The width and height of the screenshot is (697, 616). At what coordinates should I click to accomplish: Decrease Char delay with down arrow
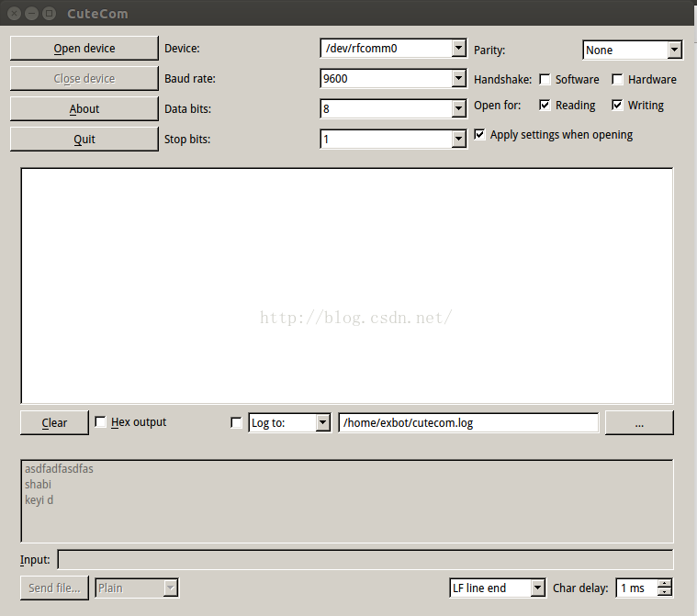tap(665, 592)
